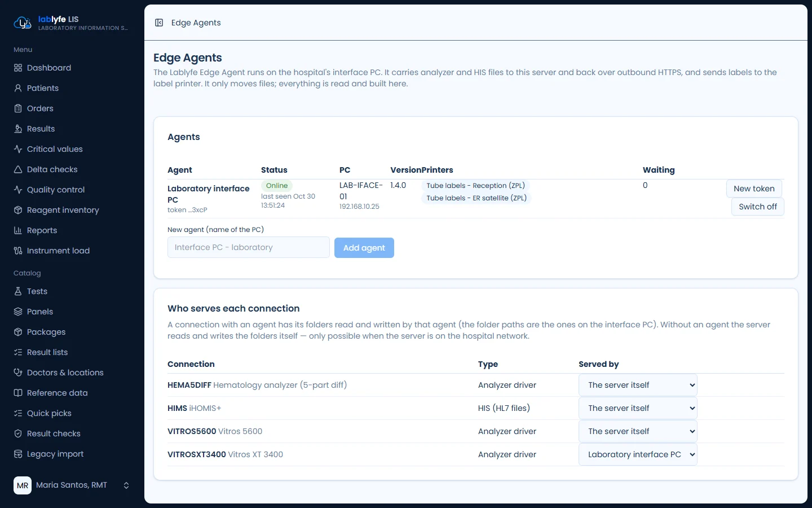
Task: Click last seen Oct 30 timestamp
Action: tap(288, 201)
